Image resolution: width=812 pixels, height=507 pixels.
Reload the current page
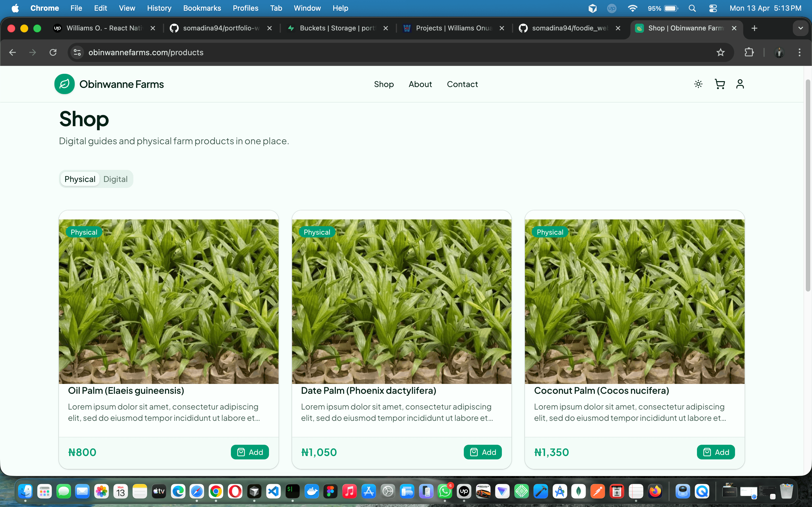(53, 52)
